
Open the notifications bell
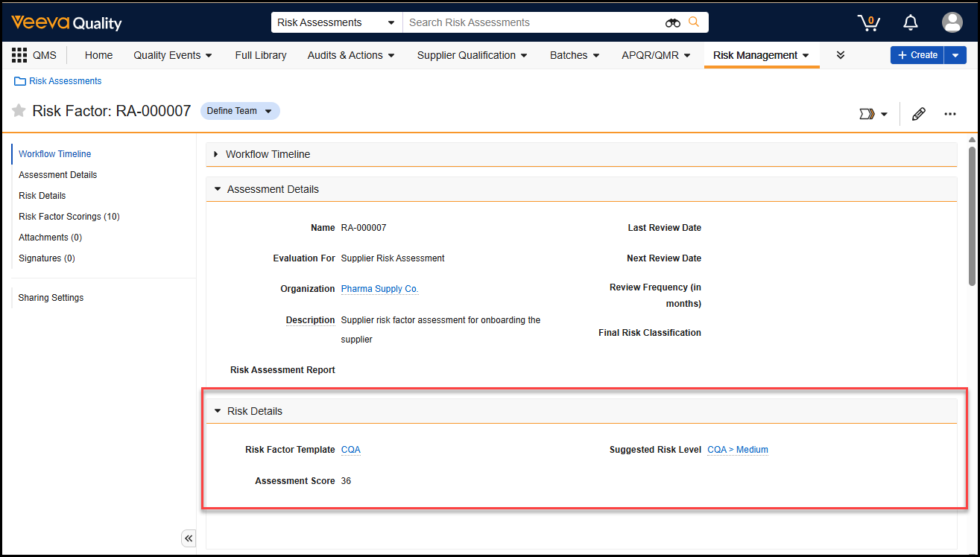click(x=910, y=22)
